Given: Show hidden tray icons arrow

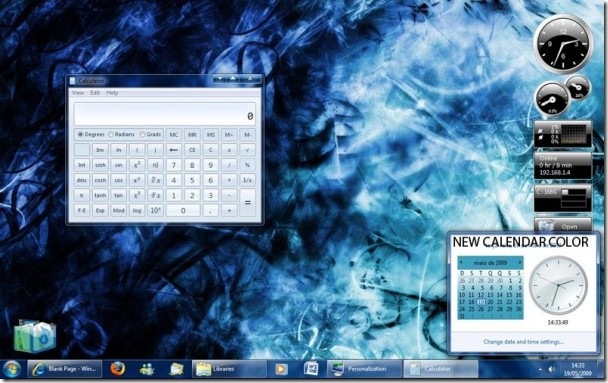Looking at the screenshot, I should coord(540,370).
